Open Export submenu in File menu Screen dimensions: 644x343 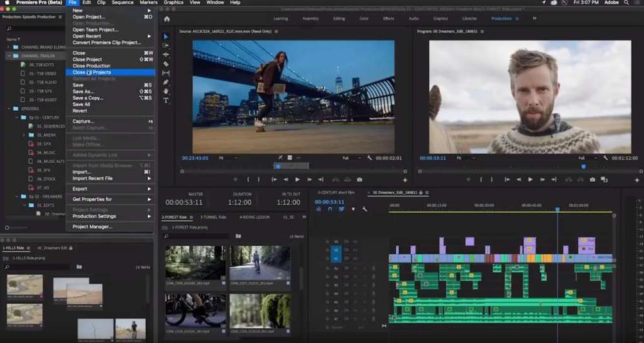pos(111,189)
